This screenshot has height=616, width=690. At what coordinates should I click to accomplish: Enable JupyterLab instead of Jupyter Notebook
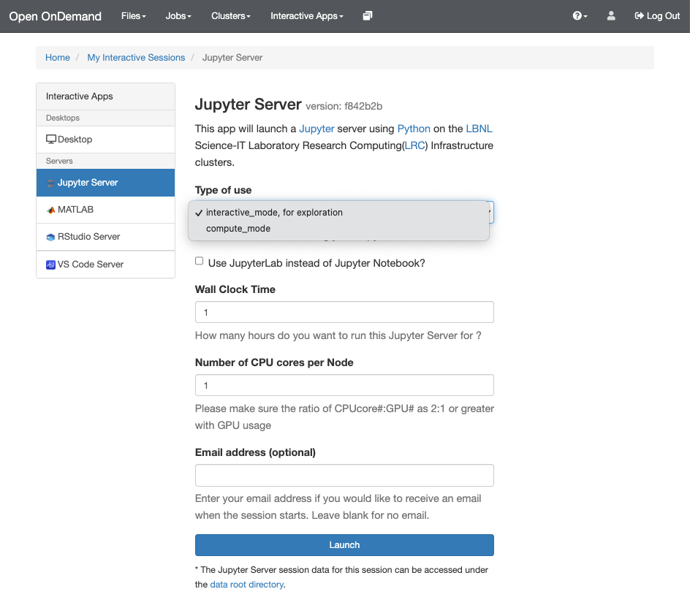click(199, 260)
